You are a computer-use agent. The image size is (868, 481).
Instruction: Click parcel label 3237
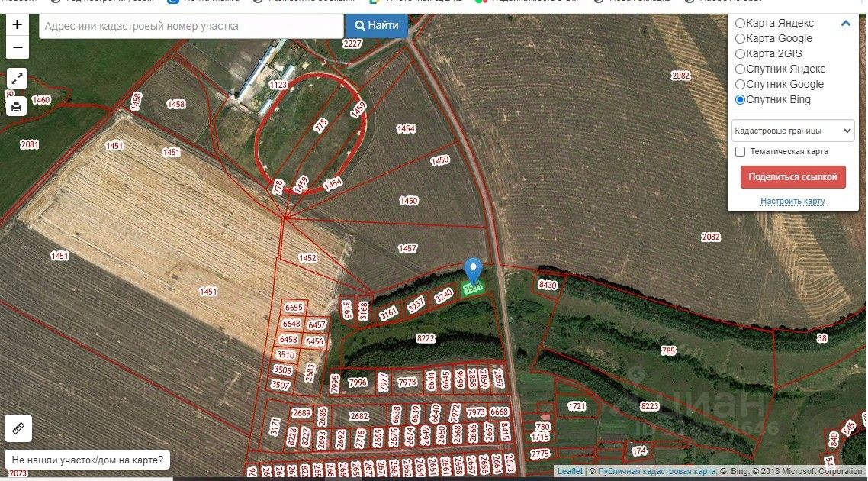(416, 304)
